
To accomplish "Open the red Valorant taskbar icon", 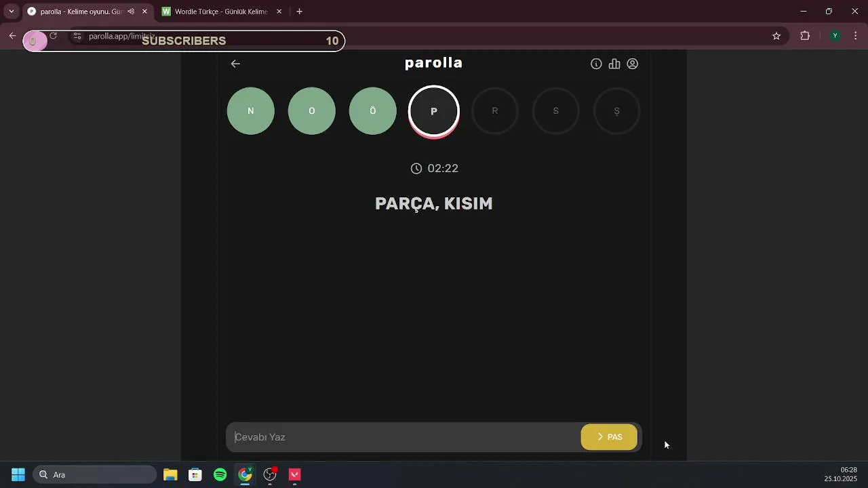I will 295,474.
